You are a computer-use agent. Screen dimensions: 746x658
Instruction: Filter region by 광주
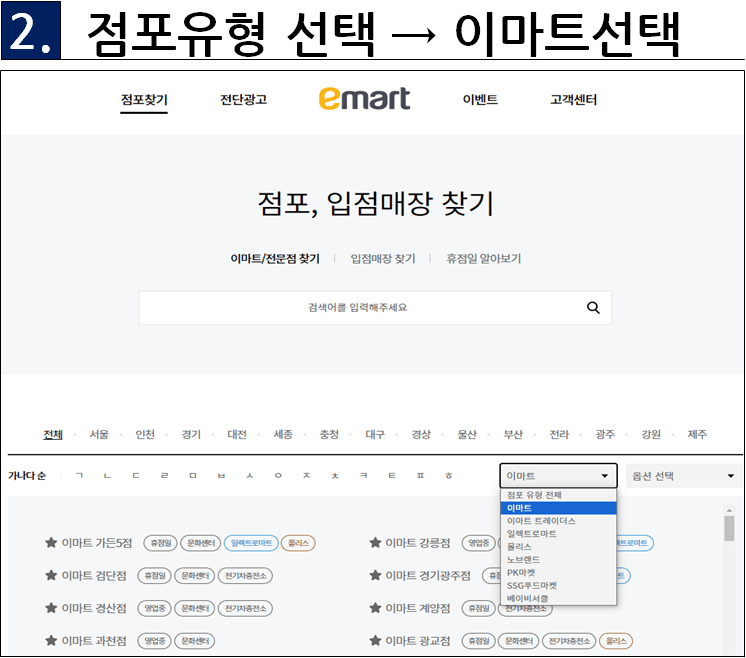click(605, 434)
